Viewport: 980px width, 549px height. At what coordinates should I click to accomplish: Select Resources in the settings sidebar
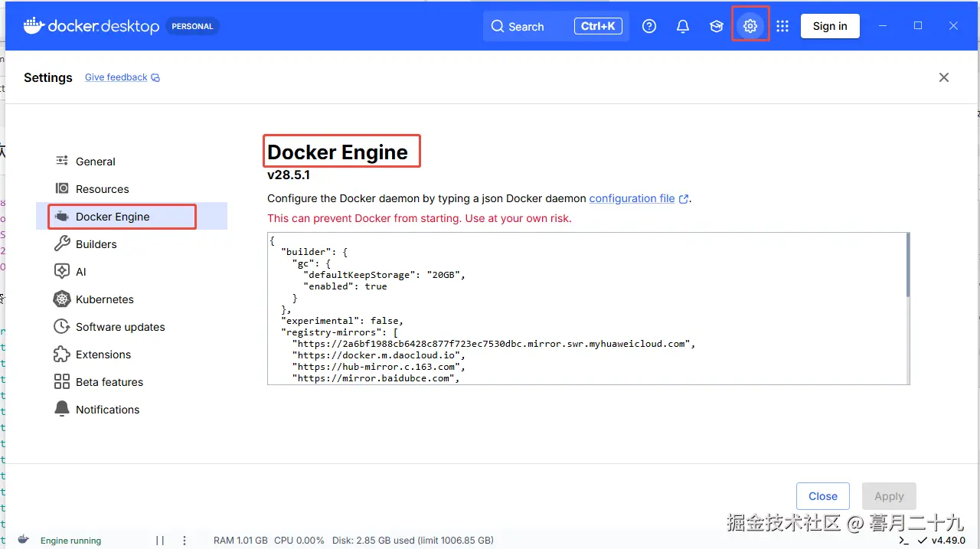click(x=132, y=189)
